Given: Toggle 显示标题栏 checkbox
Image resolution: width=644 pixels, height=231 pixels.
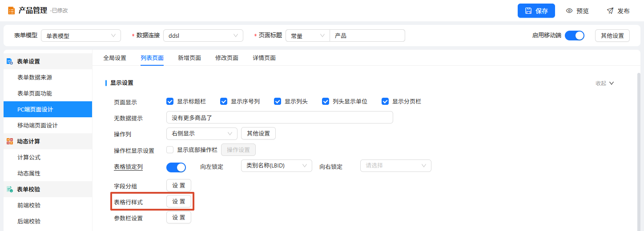Looking at the screenshot, I should (x=170, y=101).
